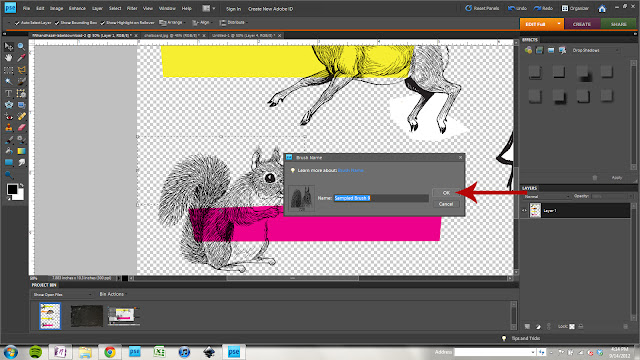640x360 pixels.
Task: Click Reset Panels button
Action: tap(482, 8)
